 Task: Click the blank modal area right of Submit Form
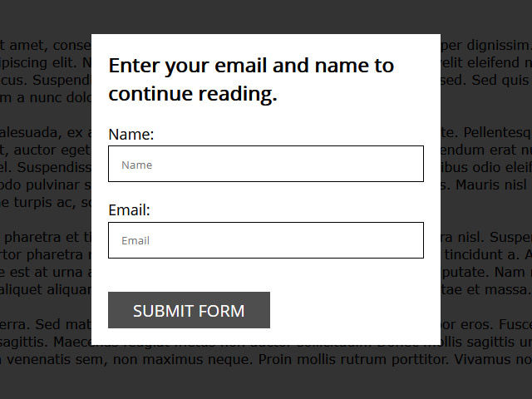click(353, 310)
